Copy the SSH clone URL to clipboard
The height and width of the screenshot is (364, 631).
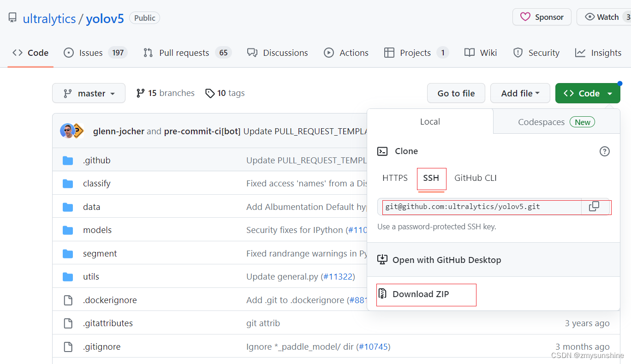click(594, 207)
